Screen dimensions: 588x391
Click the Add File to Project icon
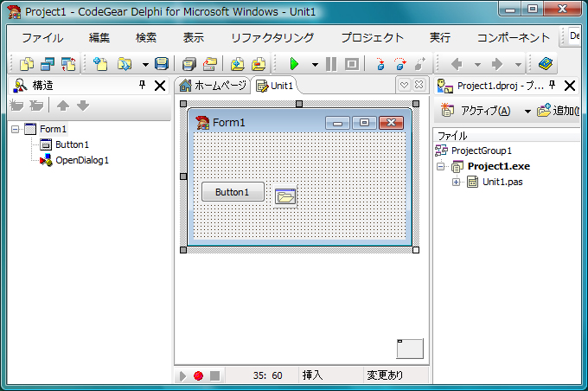pos(238,64)
